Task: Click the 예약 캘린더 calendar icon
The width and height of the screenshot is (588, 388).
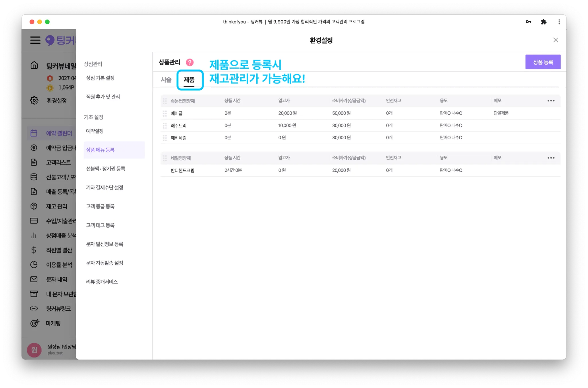Action: pyautogui.click(x=34, y=133)
